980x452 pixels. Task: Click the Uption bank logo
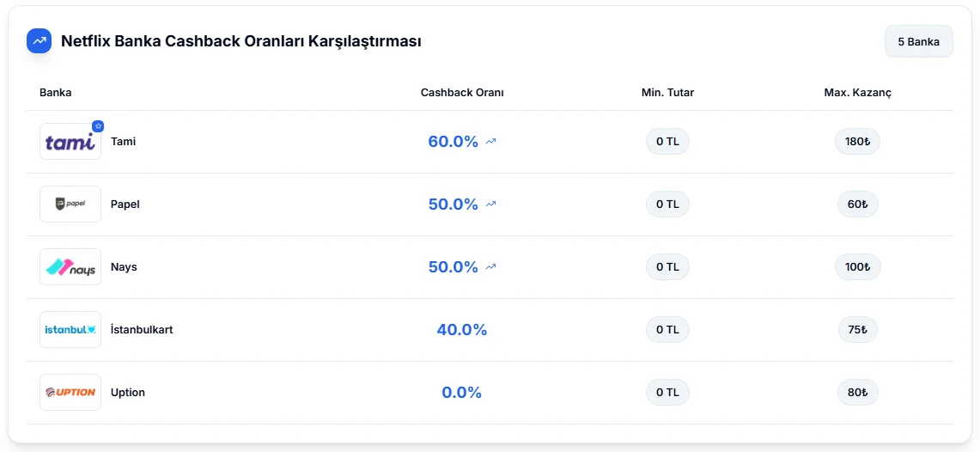[70, 393]
